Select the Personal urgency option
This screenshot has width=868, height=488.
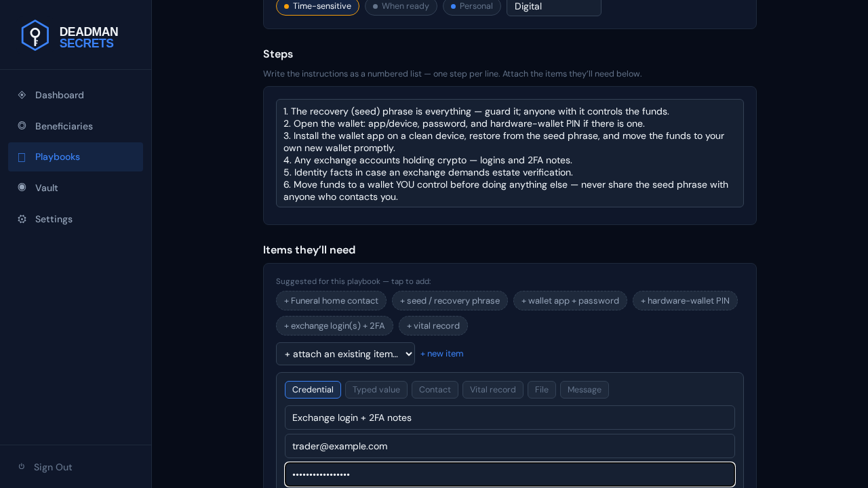point(471,6)
